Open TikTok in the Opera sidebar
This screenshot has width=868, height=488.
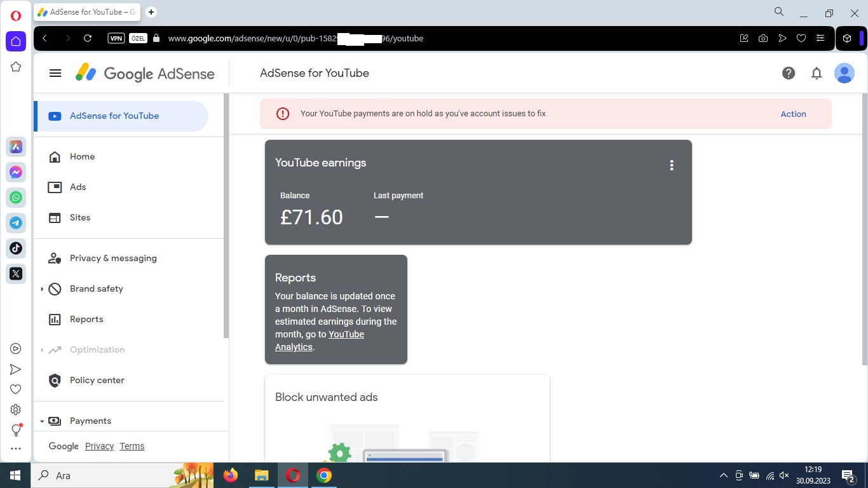[16, 248]
